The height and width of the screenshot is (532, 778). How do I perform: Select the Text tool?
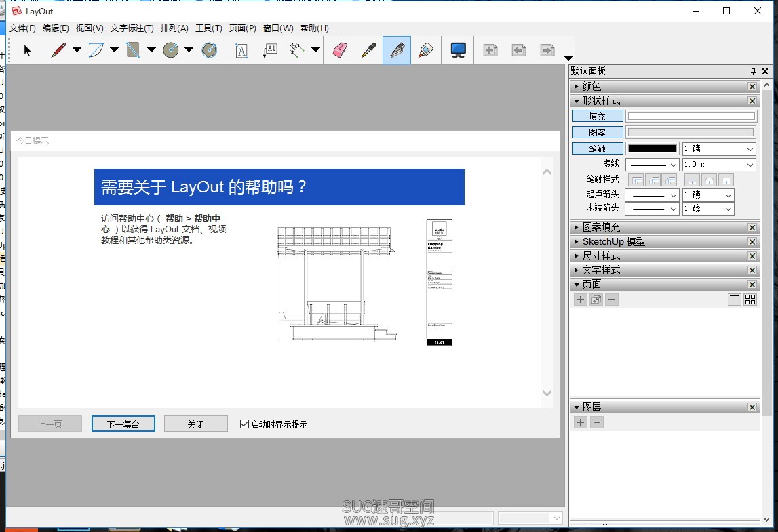241,50
